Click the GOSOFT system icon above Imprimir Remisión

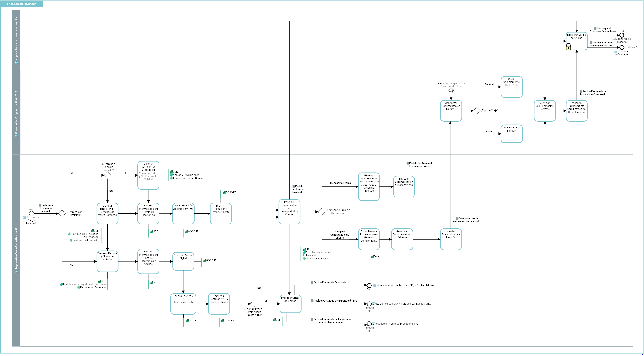point(224,193)
